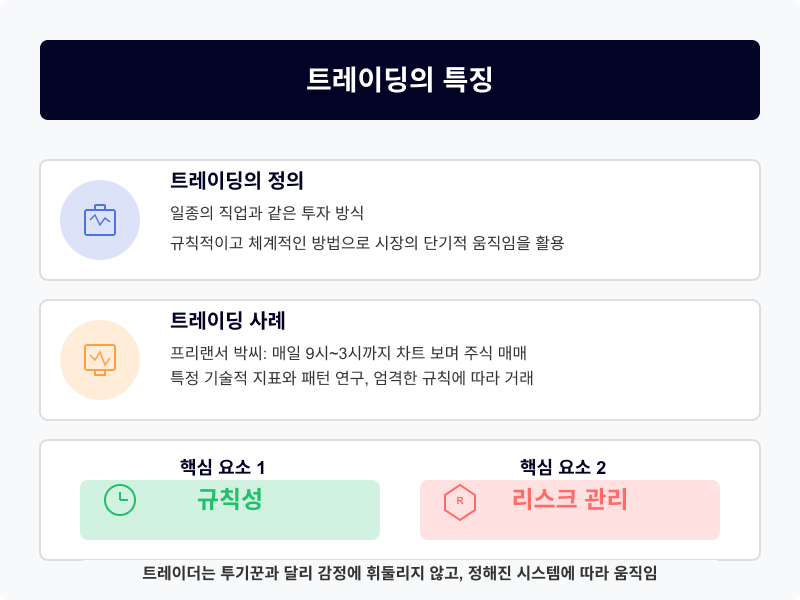Click the 리스크 관리 red text
This screenshot has width=800, height=600.
pos(570,499)
